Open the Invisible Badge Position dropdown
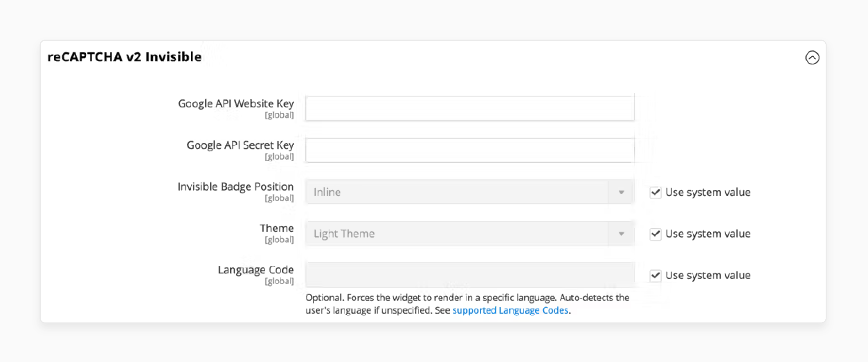The width and height of the screenshot is (868, 362). tap(469, 192)
